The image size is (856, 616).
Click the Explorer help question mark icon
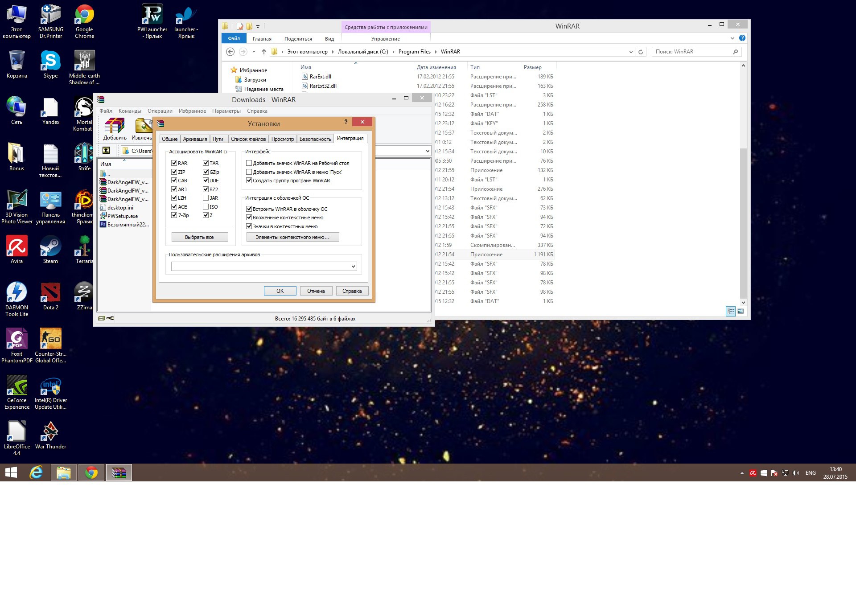(x=742, y=38)
